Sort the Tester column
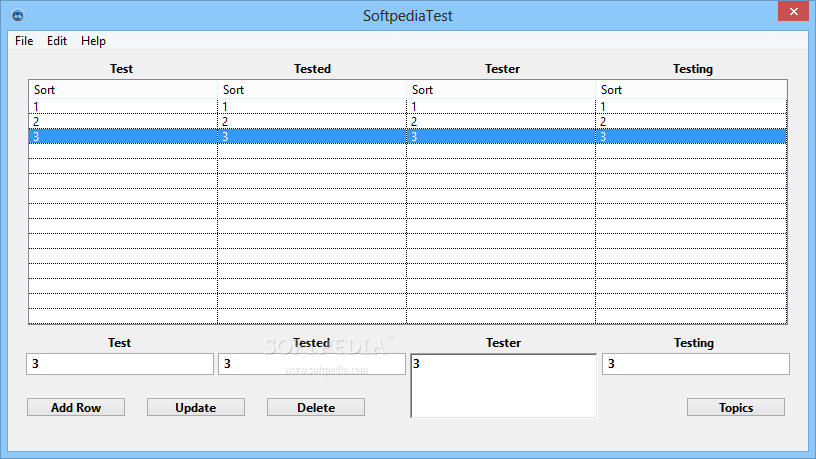Screen dimensions: 816x459 (501, 90)
